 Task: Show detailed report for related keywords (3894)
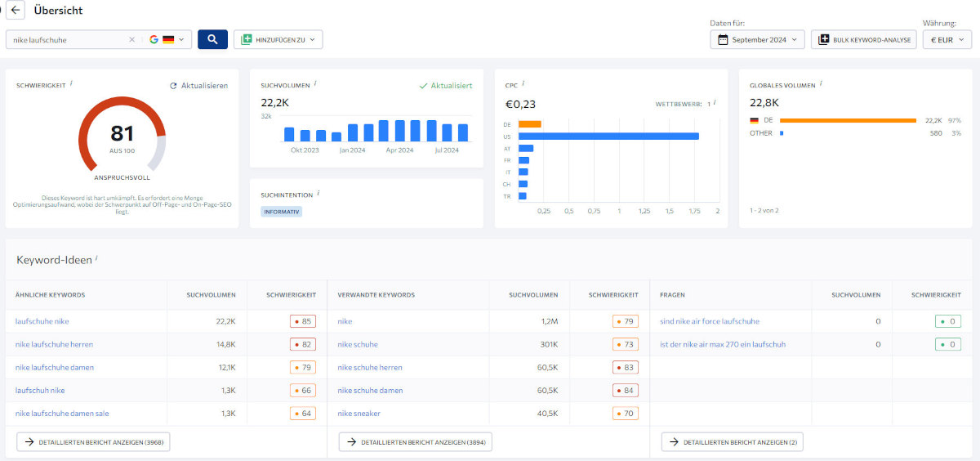pyautogui.click(x=415, y=441)
